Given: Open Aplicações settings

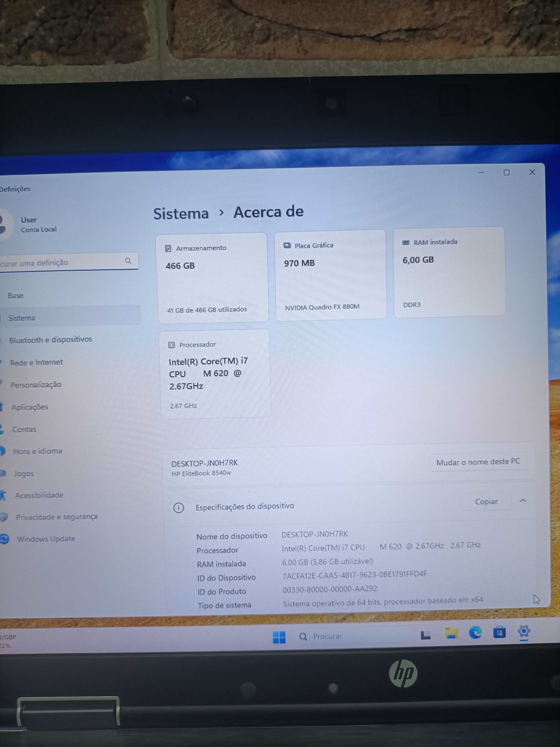Looking at the screenshot, I should (x=30, y=407).
